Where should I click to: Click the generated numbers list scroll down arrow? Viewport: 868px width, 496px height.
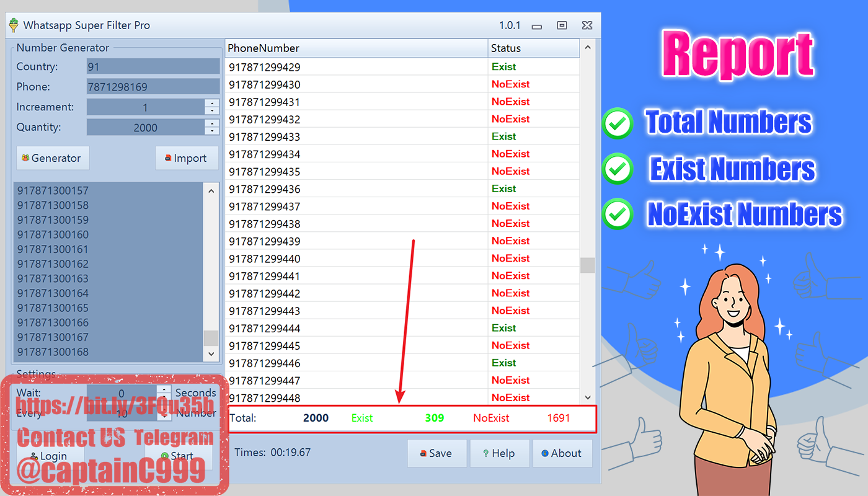point(211,354)
